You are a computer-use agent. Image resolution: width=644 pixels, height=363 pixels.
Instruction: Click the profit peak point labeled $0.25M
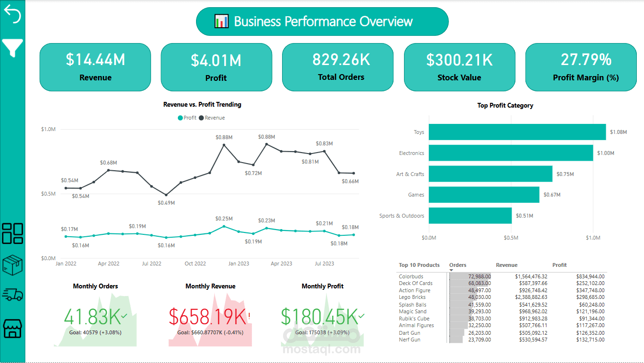point(224,226)
